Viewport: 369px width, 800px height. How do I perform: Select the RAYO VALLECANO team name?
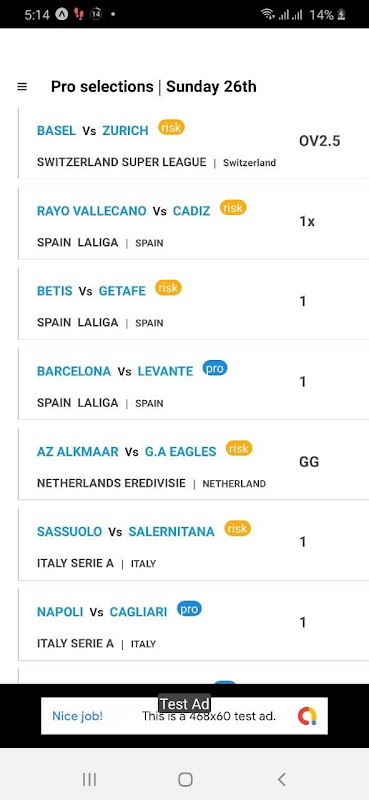tap(91, 211)
